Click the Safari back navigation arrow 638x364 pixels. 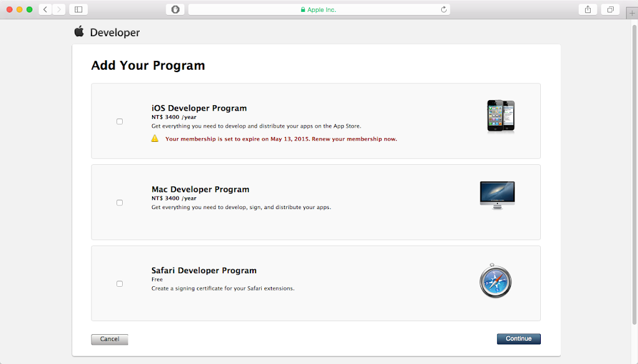click(x=45, y=9)
